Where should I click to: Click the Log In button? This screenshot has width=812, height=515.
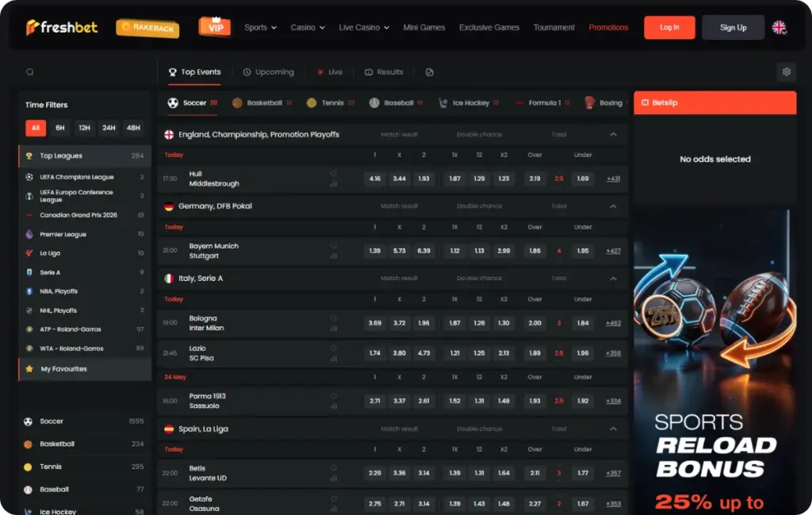pos(669,28)
